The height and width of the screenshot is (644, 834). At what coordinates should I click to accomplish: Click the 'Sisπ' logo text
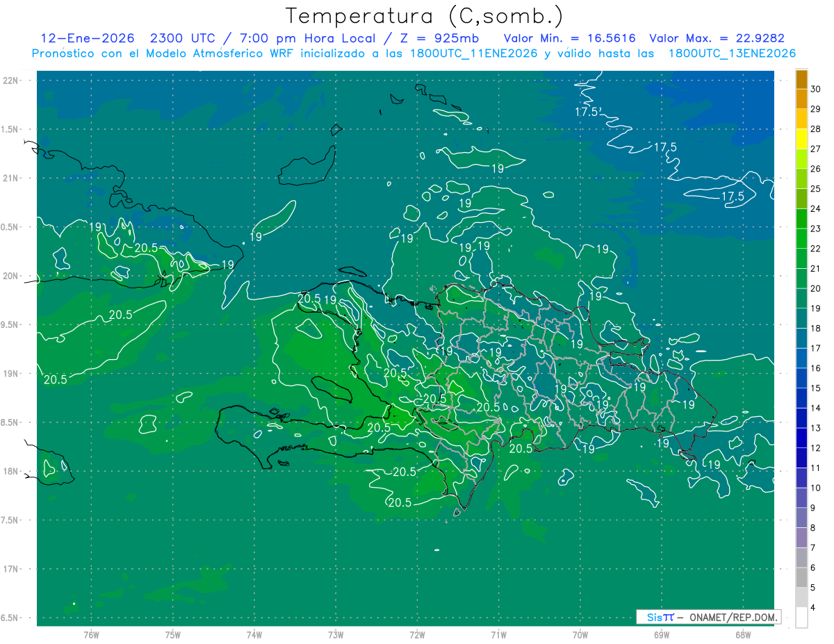[x=660, y=617]
